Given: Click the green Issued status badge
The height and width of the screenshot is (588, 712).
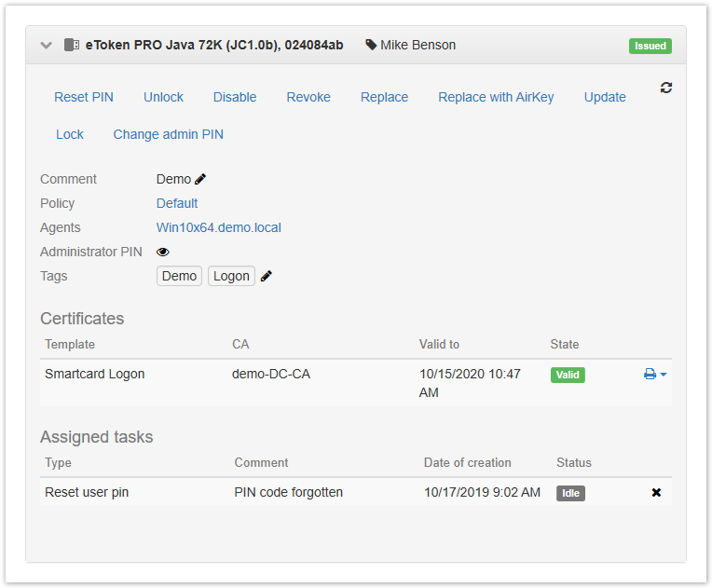Looking at the screenshot, I should click(650, 46).
